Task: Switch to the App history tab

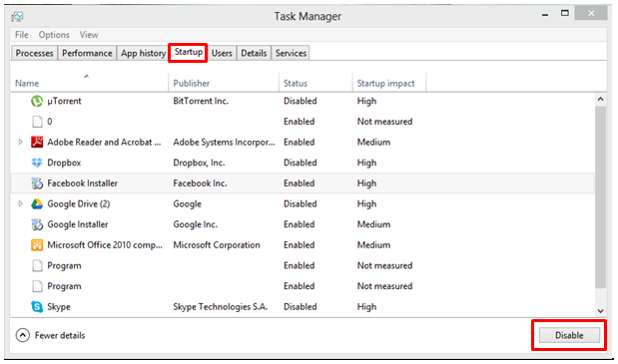Action: pyautogui.click(x=143, y=53)
